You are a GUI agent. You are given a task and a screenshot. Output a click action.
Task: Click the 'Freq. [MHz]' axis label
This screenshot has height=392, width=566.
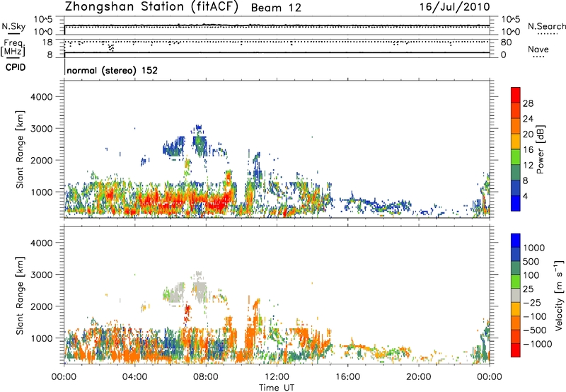point(13,47)
